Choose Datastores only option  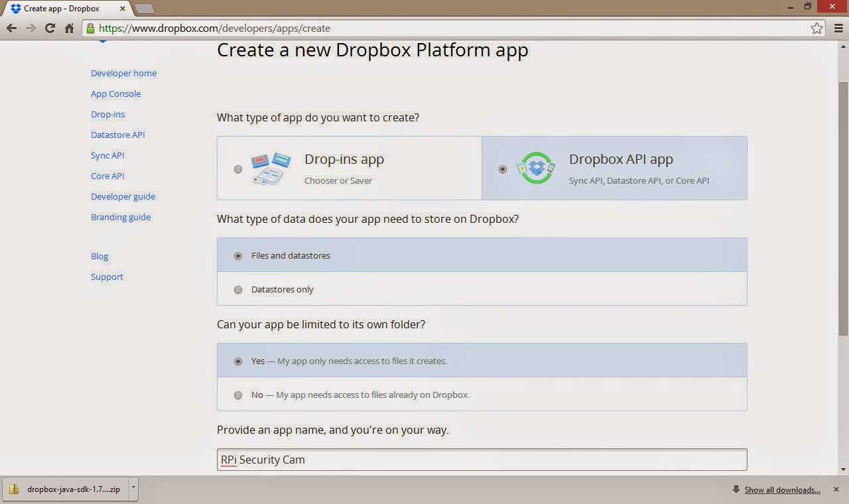click(482, 289)
